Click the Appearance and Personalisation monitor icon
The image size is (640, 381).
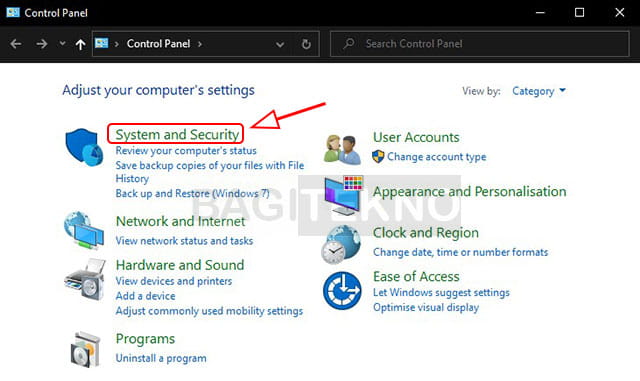click(343, 195)
